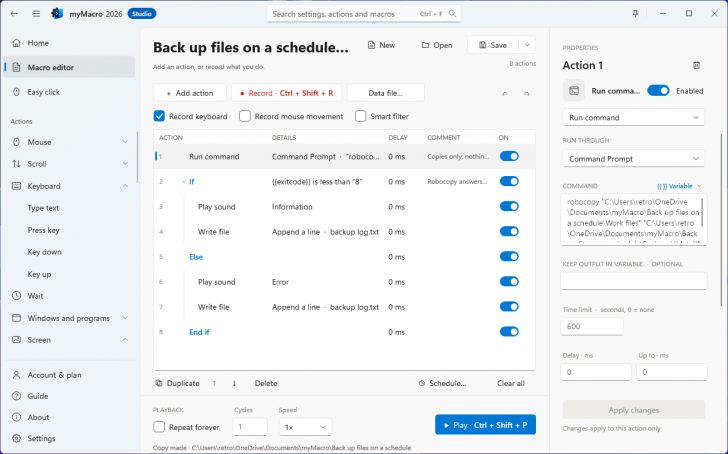Click the New macro button

tap(381, 45)
